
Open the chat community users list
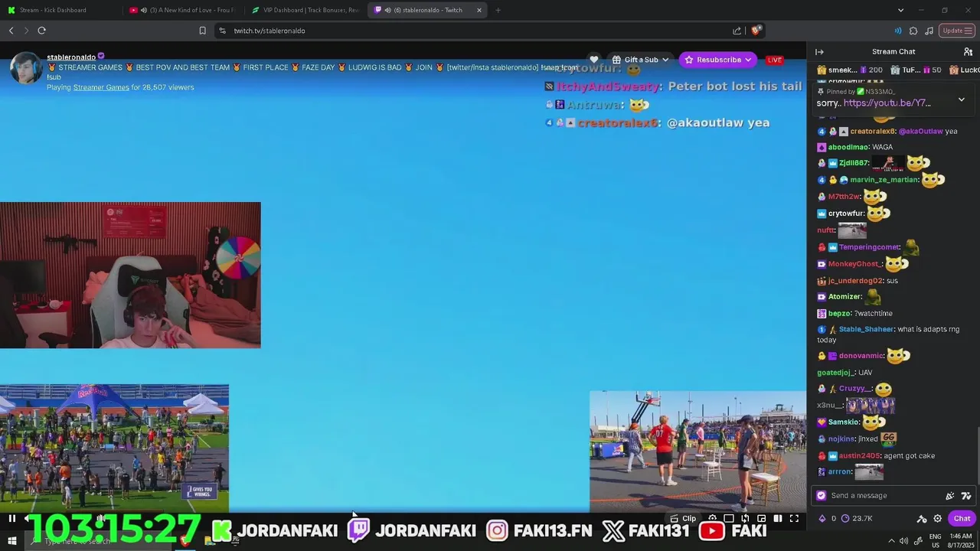click(x=968, y=52)
